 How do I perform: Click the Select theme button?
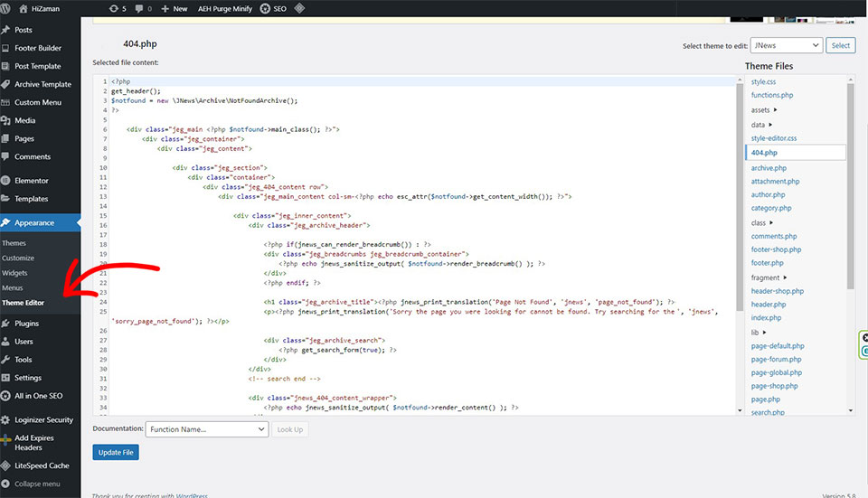840,45
